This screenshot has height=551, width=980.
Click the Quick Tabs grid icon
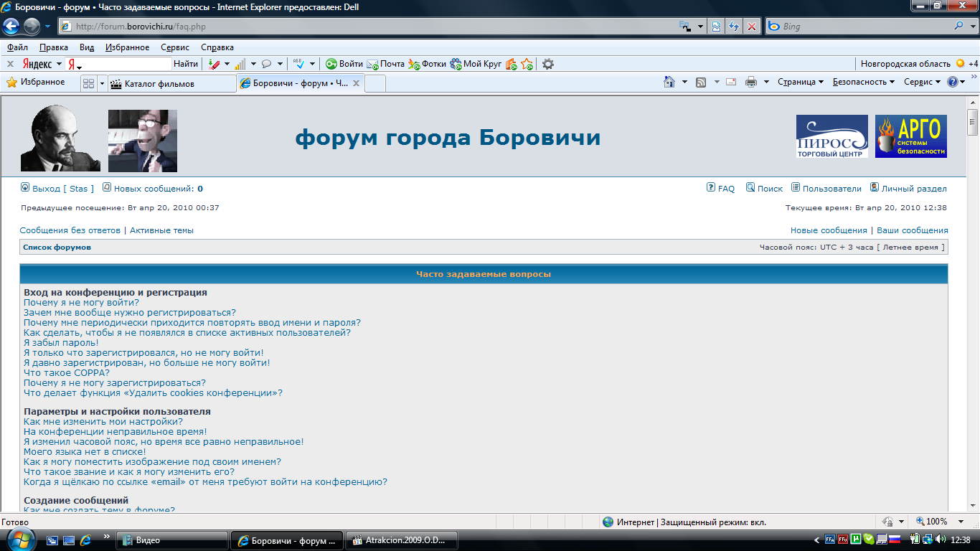89,83
